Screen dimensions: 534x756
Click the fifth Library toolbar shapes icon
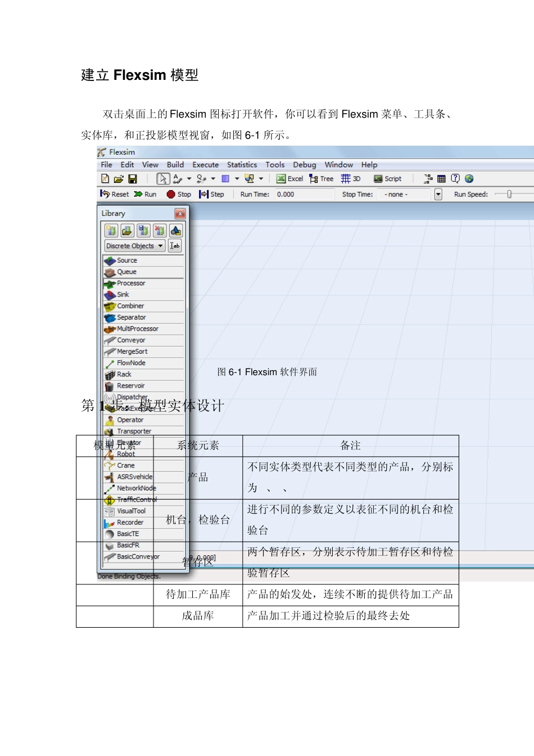tap(175, 231)
